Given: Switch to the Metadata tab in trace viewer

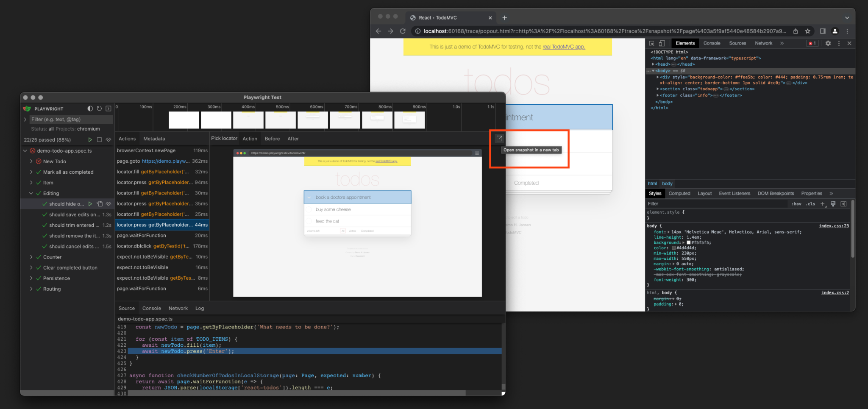Looking at the screenshot, I should pos(154,138).
